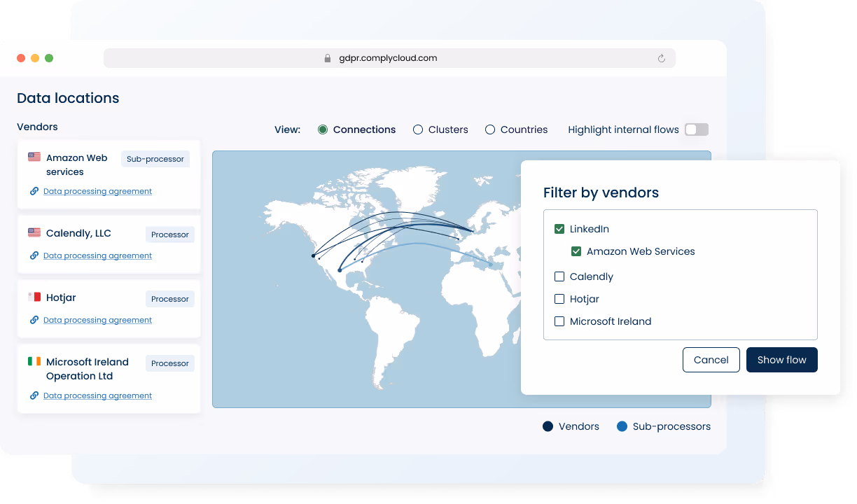This screenshot has width=857, height=504.
Task: Click the blue Sub-processors legend dot
Action: pos(622,426)
